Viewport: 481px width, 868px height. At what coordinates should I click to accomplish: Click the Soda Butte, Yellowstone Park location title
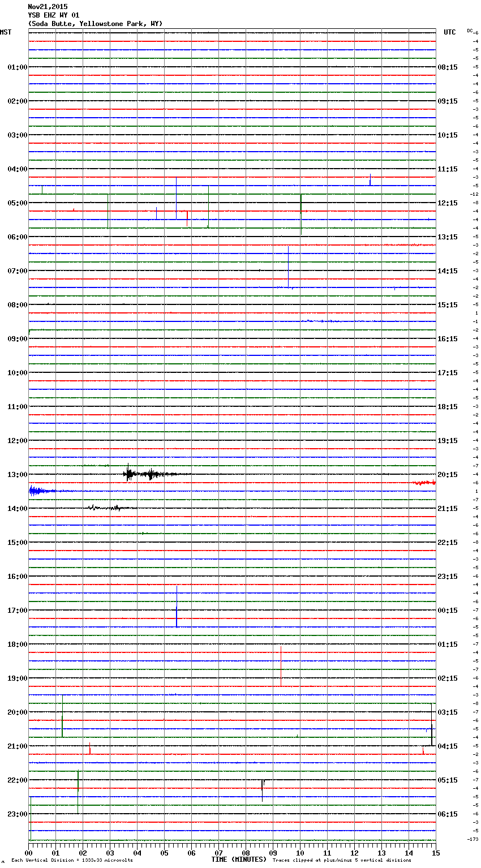(x=95, y=24)
